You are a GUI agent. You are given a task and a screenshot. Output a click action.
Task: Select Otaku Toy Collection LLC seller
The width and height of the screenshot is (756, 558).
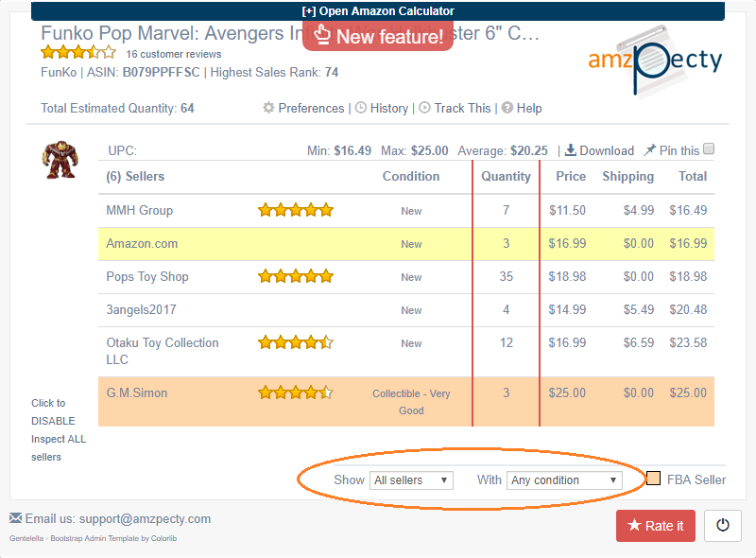point(163,351)
